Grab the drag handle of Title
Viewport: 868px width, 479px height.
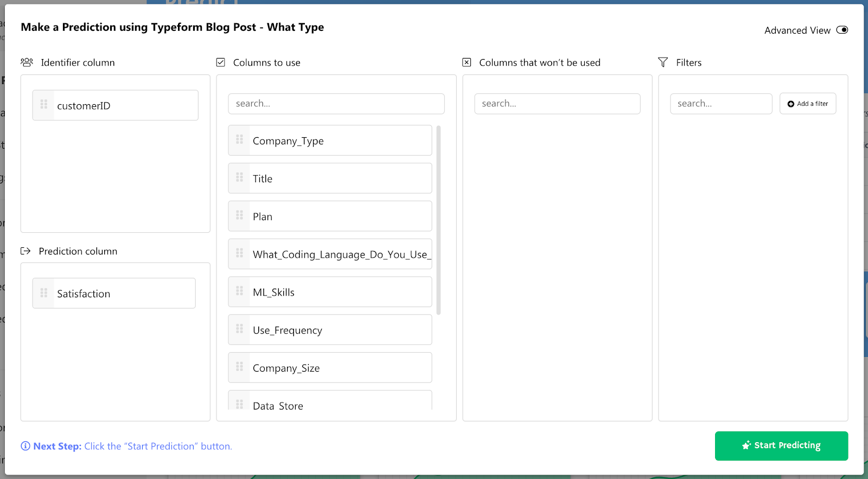click(x=239, y=177)
